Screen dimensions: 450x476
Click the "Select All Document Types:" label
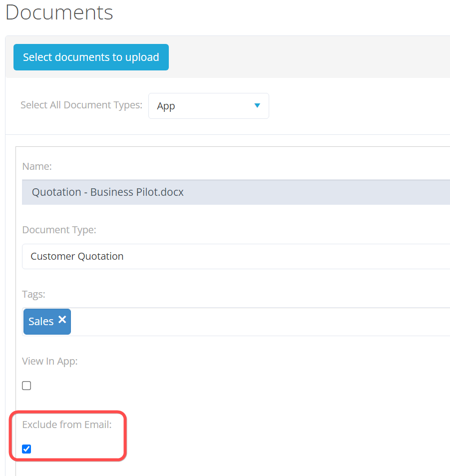81,105
